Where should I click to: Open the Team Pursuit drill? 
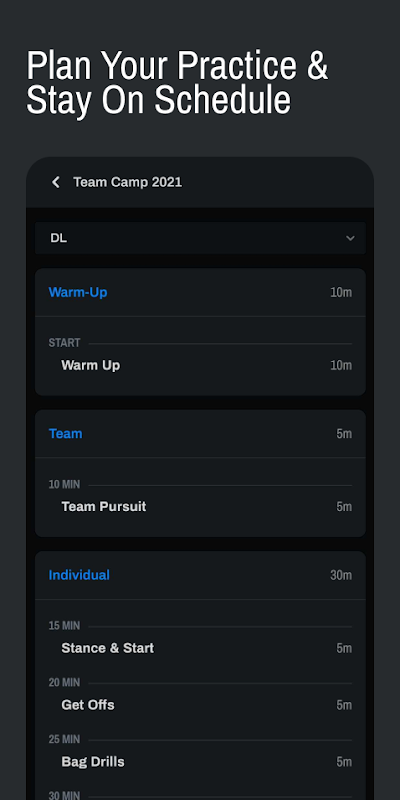[x=200, y=507]
